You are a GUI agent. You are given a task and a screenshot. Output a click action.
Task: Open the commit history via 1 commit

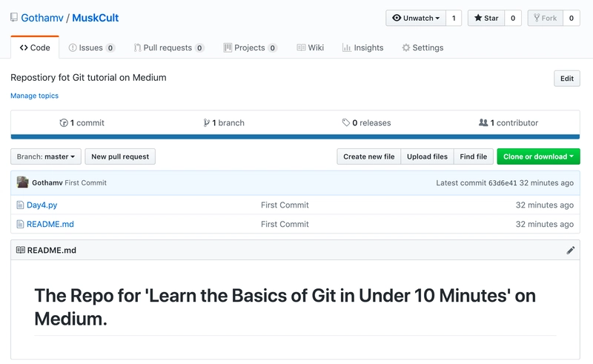(x=82, y=123)
